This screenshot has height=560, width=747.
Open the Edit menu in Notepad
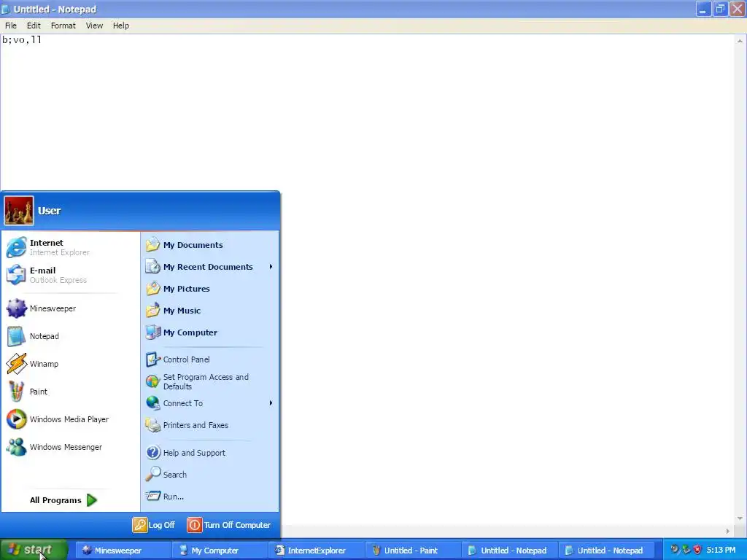[34, 26]
